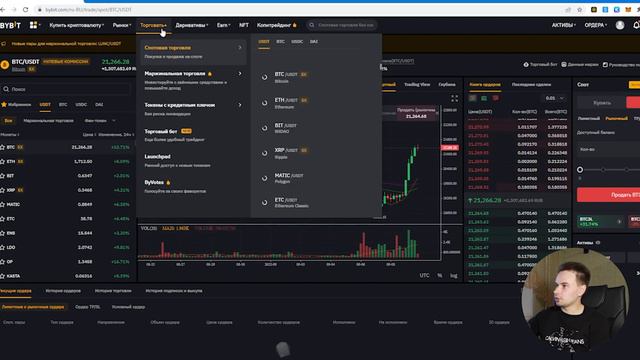
Task: Click the user guide icon above chart
Action: 605,64
